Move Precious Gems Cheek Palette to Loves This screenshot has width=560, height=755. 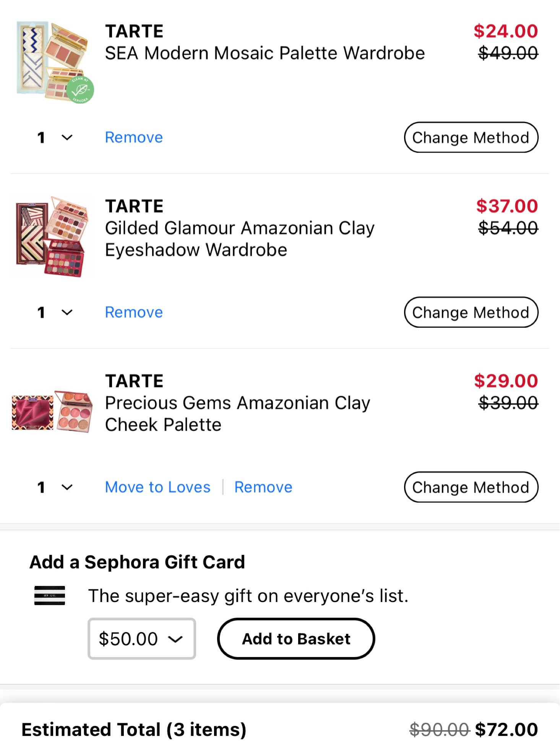pyautogui.click(x=157, y=487)
